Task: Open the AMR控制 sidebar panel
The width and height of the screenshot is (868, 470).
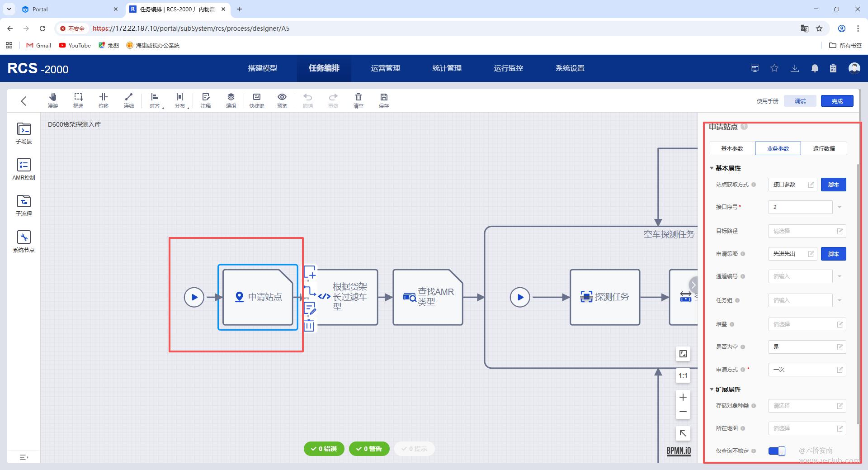Action: point(24,169)
